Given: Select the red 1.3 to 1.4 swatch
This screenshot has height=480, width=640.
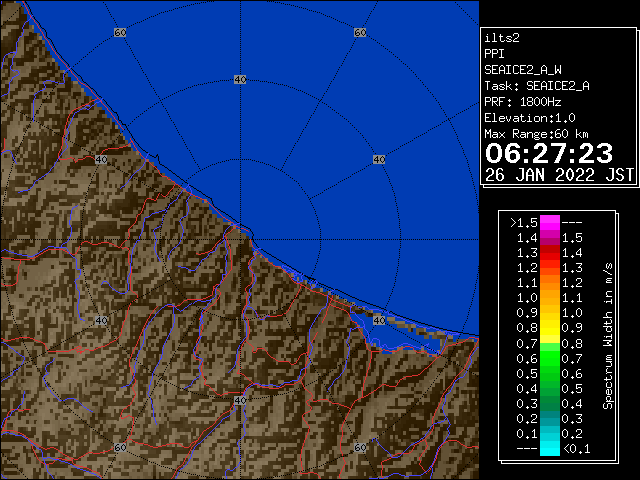Looking at the screenshot, I should click(x=549, y=253).
